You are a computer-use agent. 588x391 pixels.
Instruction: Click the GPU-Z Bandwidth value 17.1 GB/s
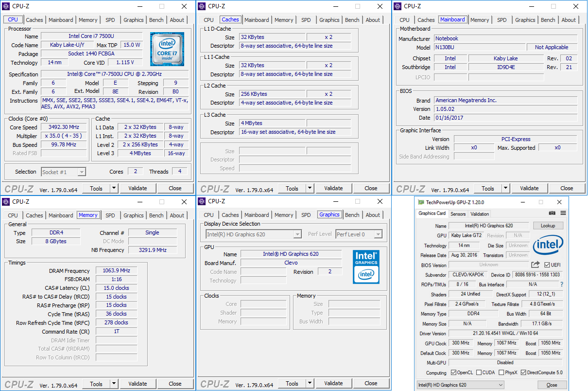click(542, 324)
